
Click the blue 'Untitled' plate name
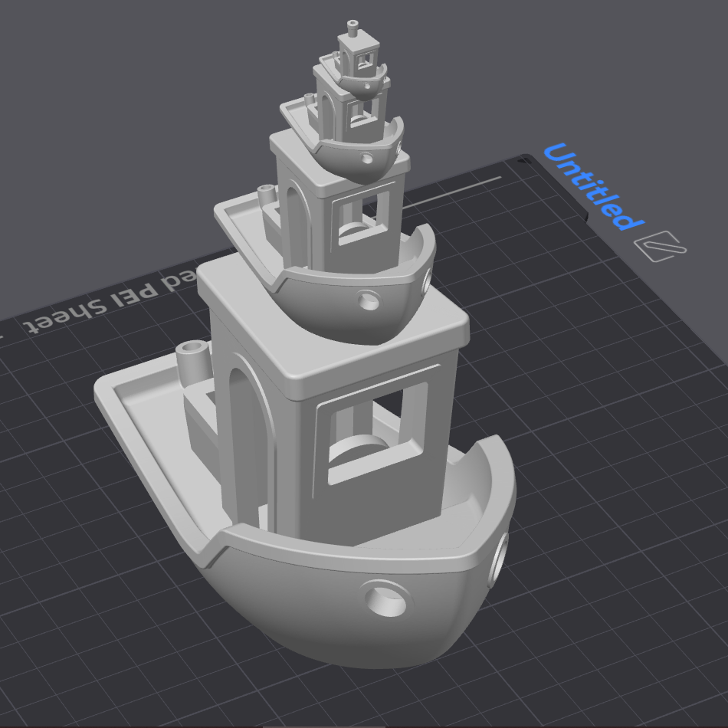pyautogui.click(x=593, y=187)
